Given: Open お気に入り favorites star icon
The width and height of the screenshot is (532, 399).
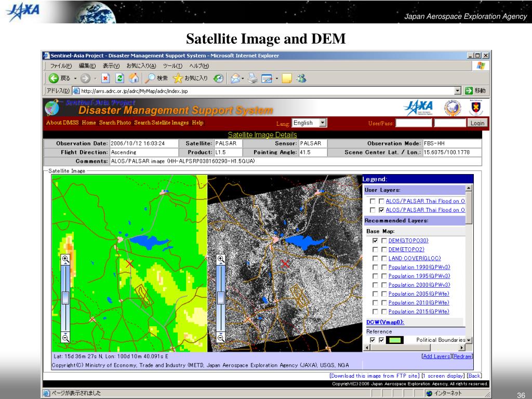Looking at the screenshot, I should pos(178,78).
